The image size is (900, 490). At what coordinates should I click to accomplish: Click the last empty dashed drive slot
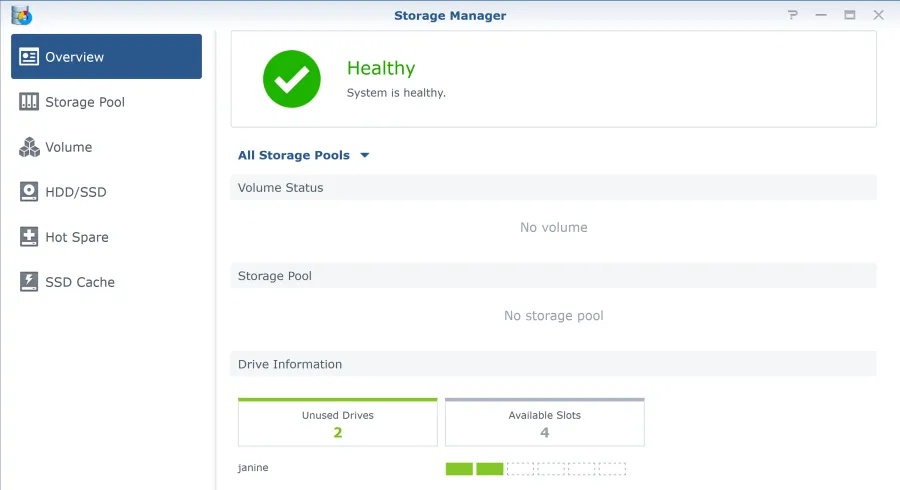pos(612,469)
